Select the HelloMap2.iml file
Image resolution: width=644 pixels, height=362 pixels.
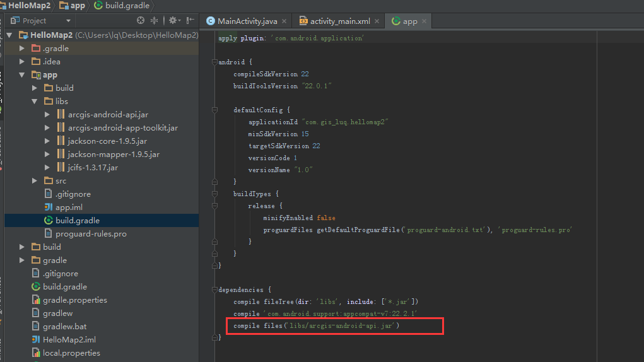click(69, 339)
